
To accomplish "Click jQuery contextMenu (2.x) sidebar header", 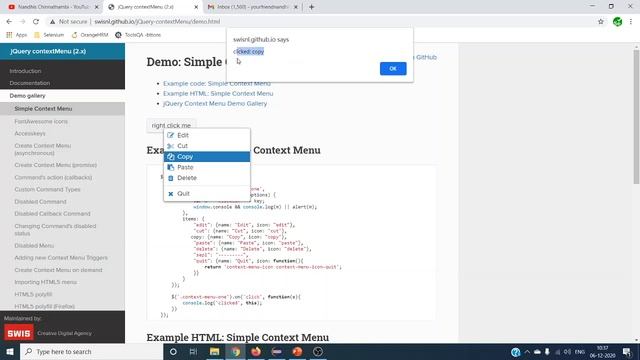I will (x=48, y=51).
